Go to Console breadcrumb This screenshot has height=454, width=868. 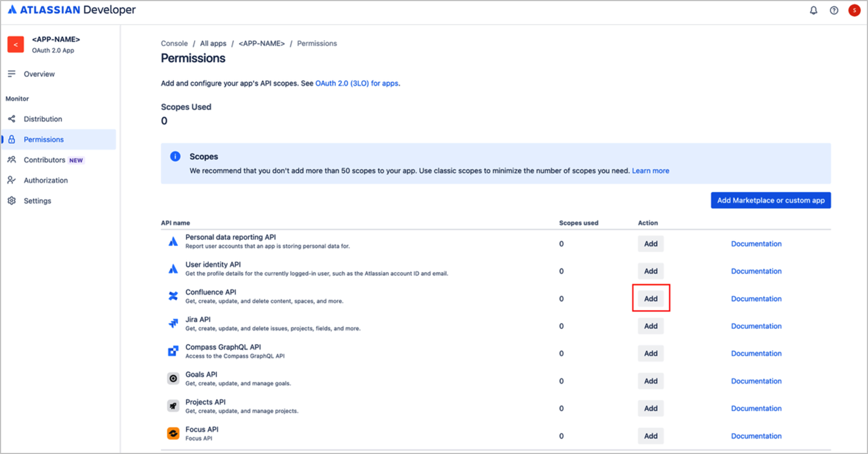(174, 43)
